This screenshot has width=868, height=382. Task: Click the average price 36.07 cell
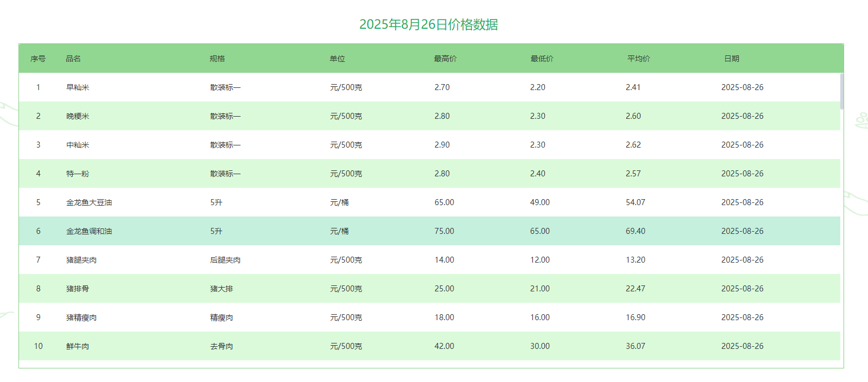[636, 346]
